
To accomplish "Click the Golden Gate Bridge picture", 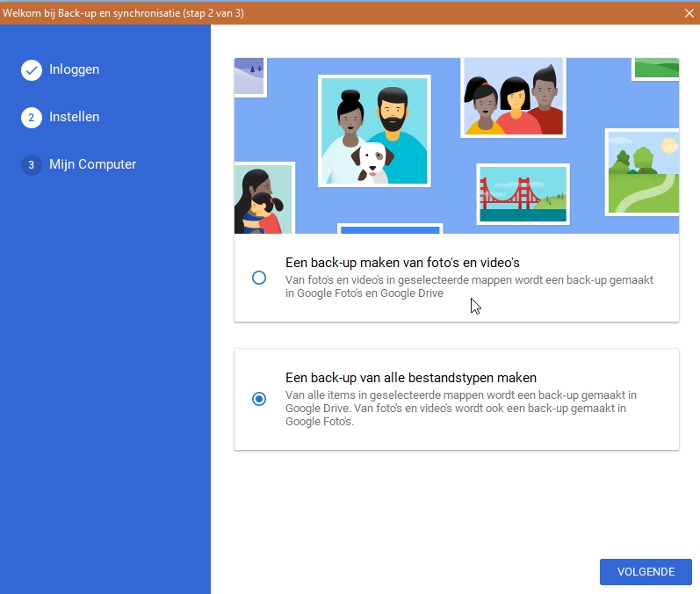I will point(523,193).
